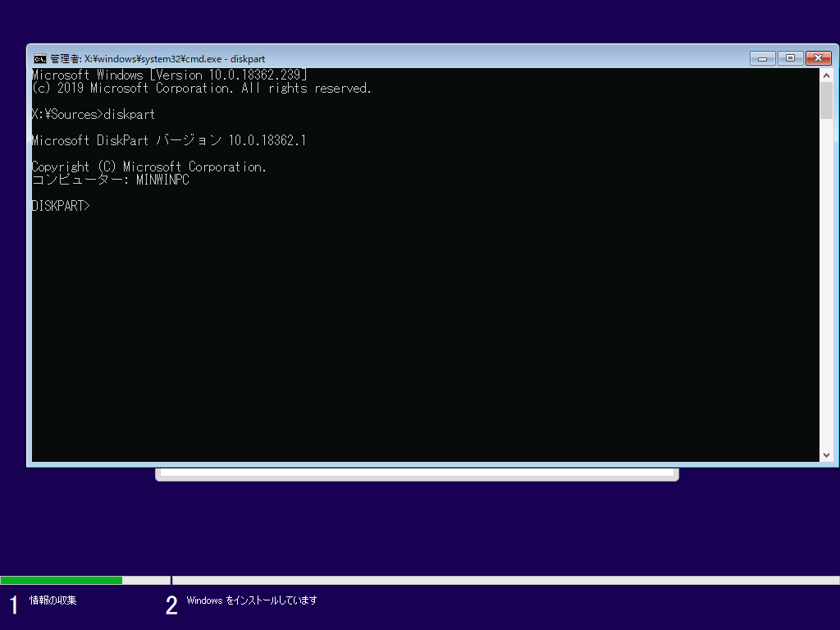The height and width of the screenshot is (630, 840).
Task: Click the scrollbar up arrow in console
Action: click(826, 75)
